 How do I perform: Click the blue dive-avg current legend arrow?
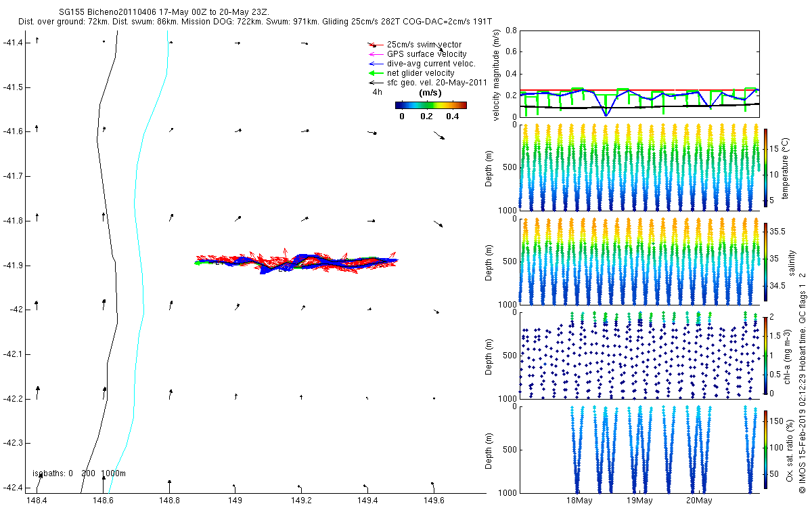[x=374, y=63]
